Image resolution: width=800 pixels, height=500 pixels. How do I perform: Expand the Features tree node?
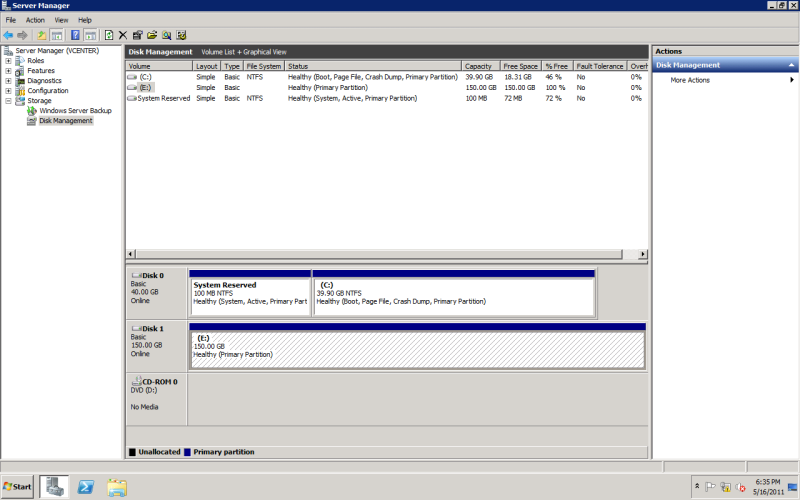(x=8, y=71)
